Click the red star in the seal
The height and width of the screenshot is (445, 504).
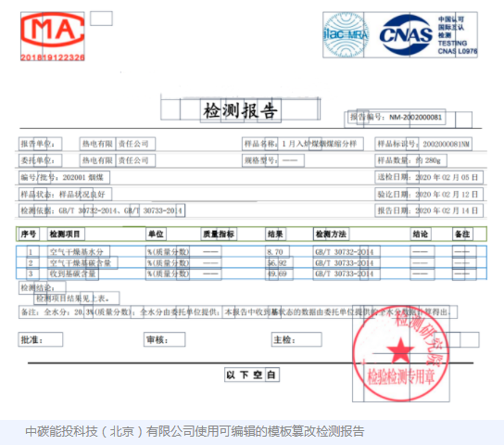tap(400, 350)
